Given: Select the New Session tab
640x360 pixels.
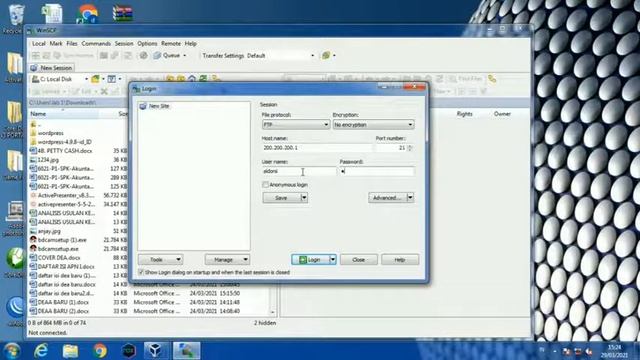Looking at the screenshot, I should [x=51, y=68].
